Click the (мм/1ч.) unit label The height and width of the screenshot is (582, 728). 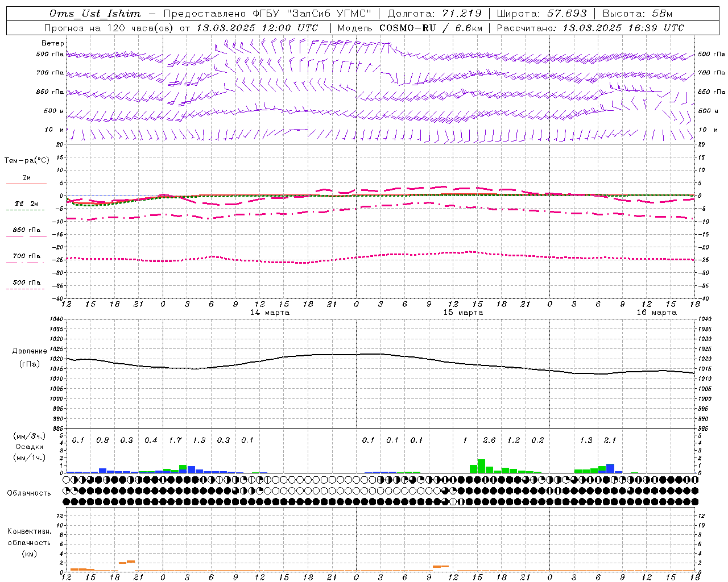29,458
